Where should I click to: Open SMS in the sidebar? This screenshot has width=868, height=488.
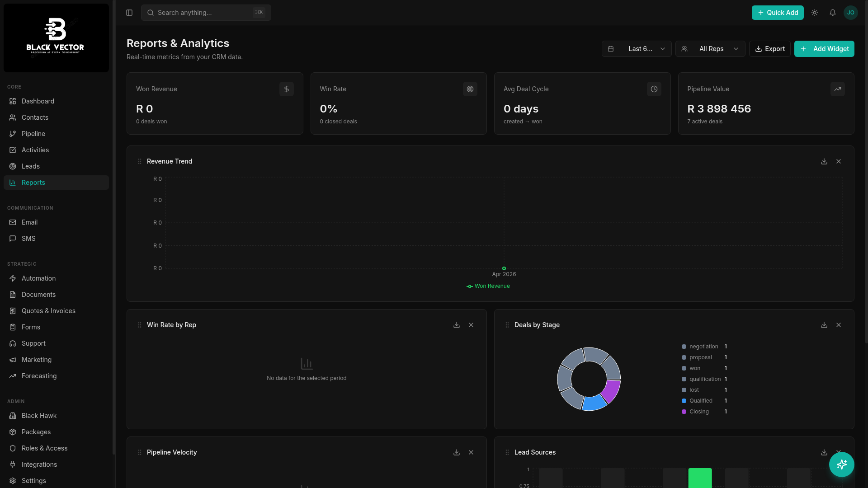56,239
